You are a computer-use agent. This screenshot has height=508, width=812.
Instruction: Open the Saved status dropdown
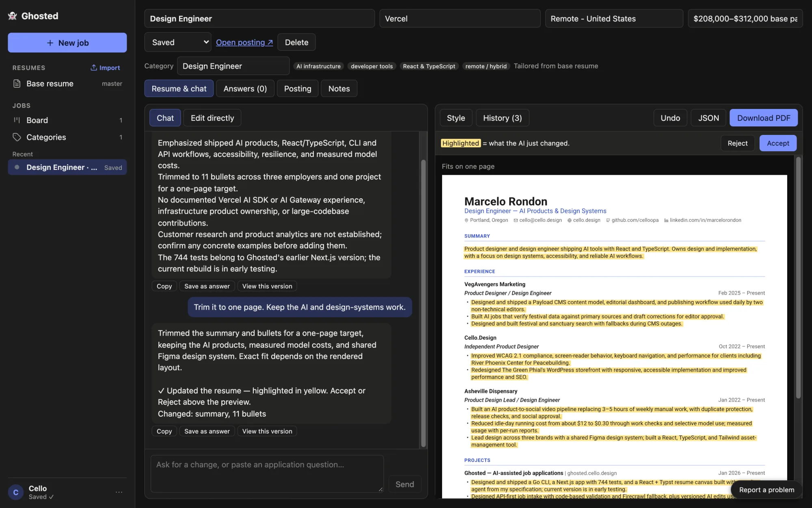(x=178, y=42)
